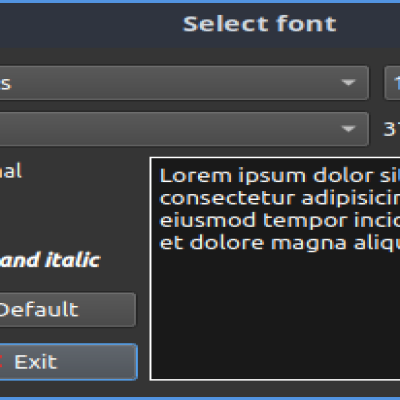Click 'Lorem' in the preview text
The image size is (400, 400).
[196, 176]
